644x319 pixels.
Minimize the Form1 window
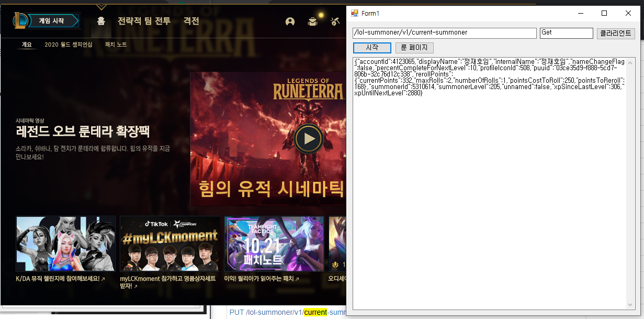(x=581, y=13)
